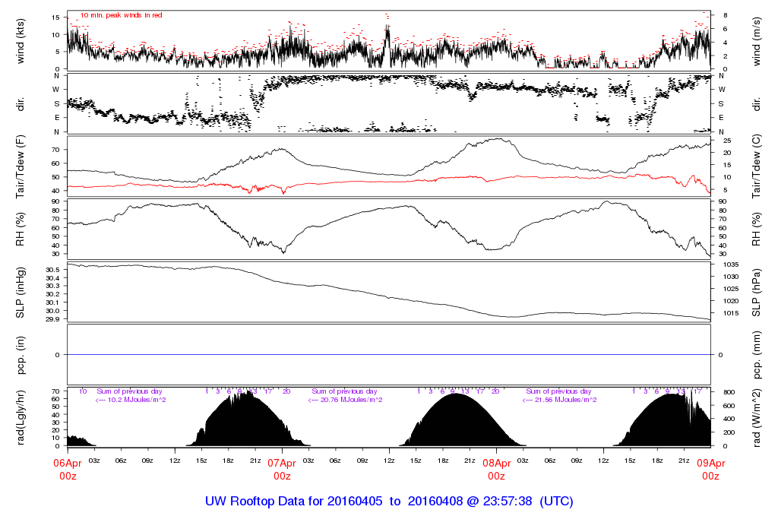The width and height of the screenshot is (778, 532).
Task: Select the 07Apr 00z date marker
Action: (x=282, y=469)
